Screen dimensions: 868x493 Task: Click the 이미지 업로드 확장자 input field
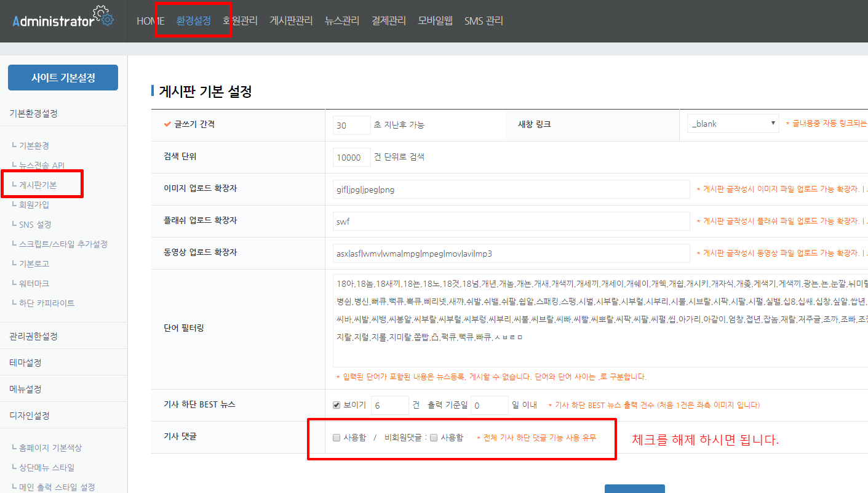511,190
